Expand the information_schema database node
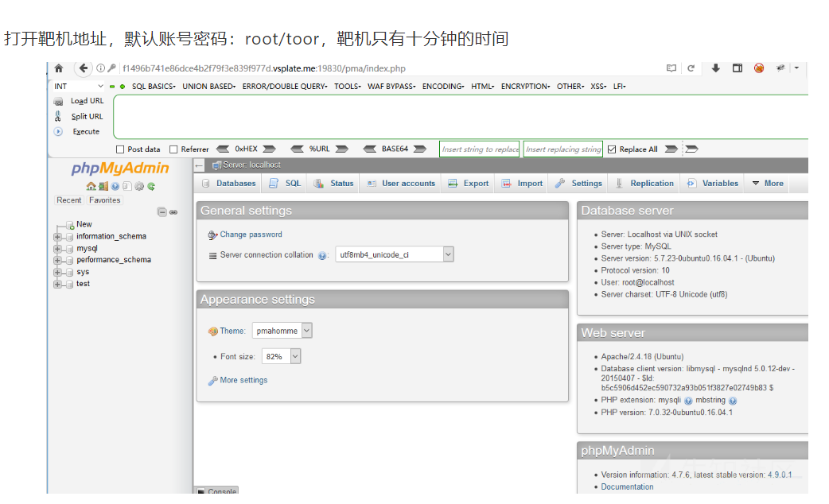The image size is (829, 504). [57, 237]
